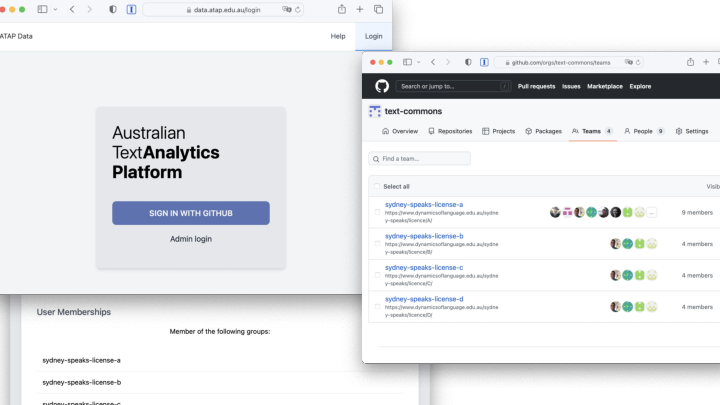The image size is (720, 405).
Task: Click the SIGN IN WITH GITHUB button
Action: point(191,213)
